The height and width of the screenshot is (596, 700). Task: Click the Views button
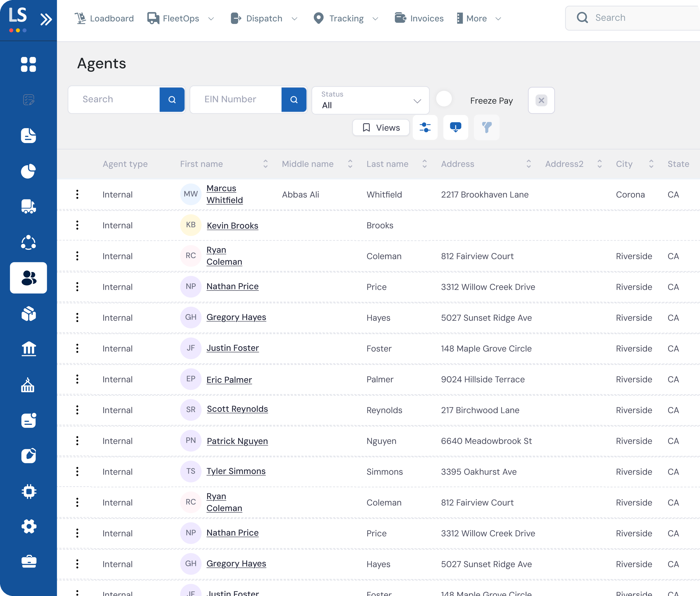click(x=381, y=127)
